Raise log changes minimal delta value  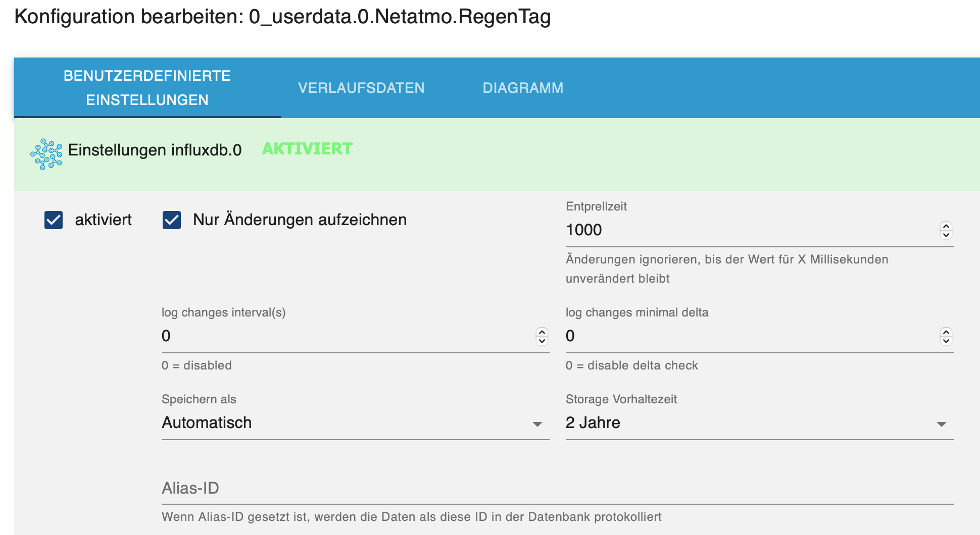pos(946,332)
